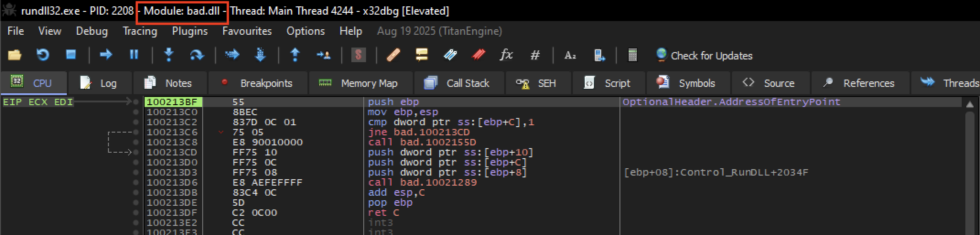This screenshot has width=980, height=235.
Task: Click the OptionalHeader.AddressOfEntryPoint comment
Action: pos(731,102)
